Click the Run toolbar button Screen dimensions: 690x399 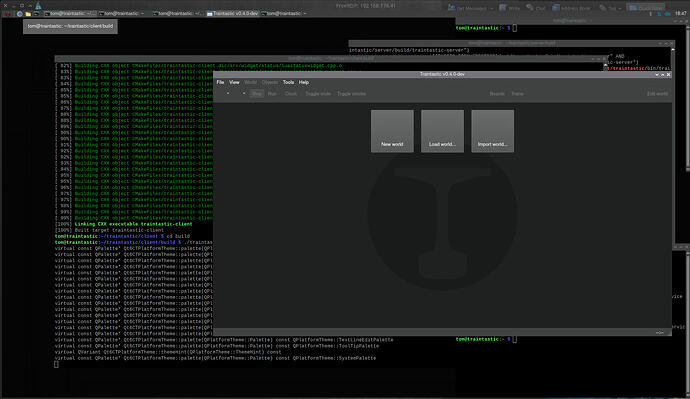pyautogui.click(x=272, y=94)
